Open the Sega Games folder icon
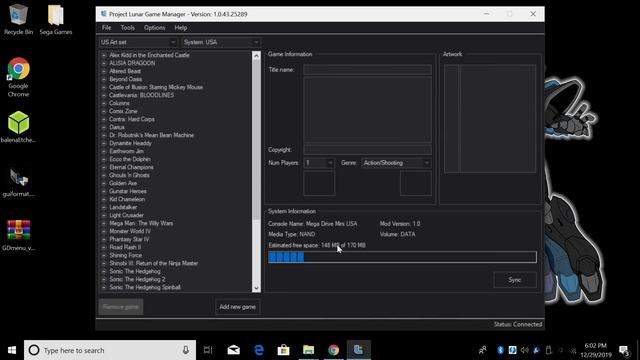640x360 pixels. point(56,19)
